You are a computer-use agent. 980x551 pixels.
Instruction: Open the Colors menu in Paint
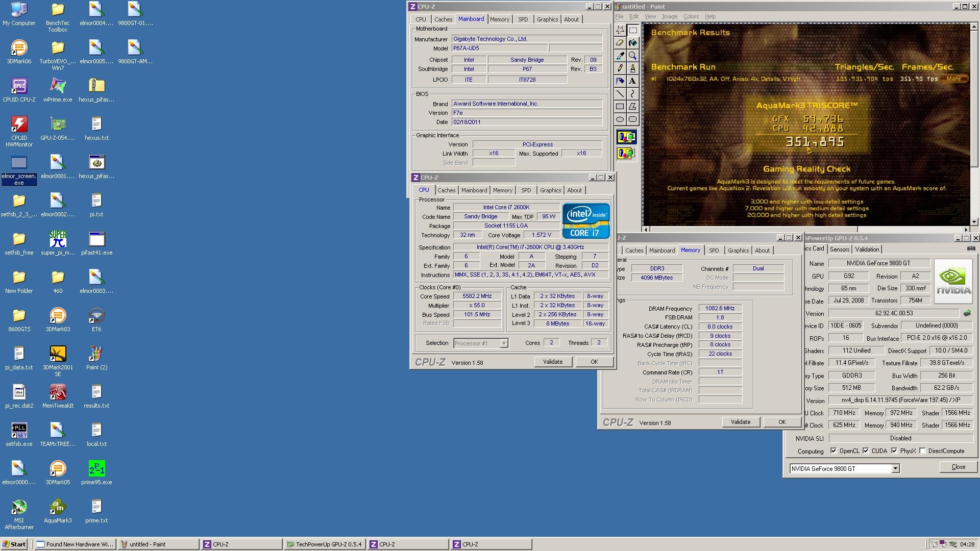[x=691, y=16]
